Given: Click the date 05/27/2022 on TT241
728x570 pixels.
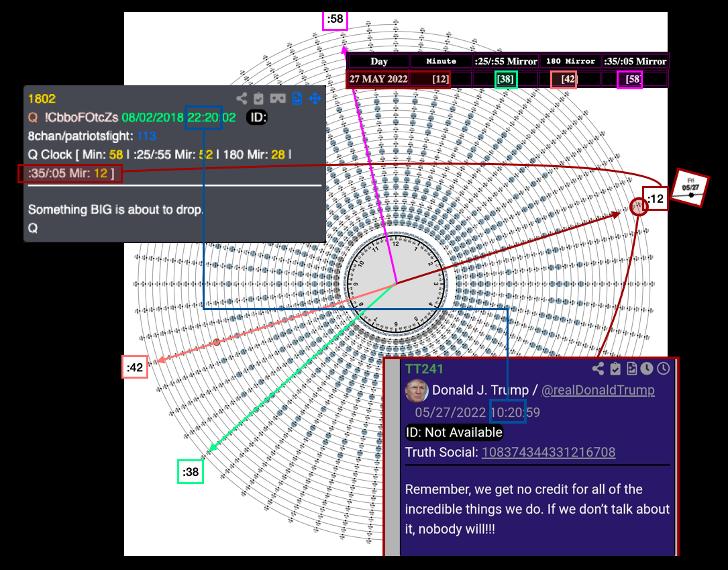Looking at the screenshot, I should point(450,412).
